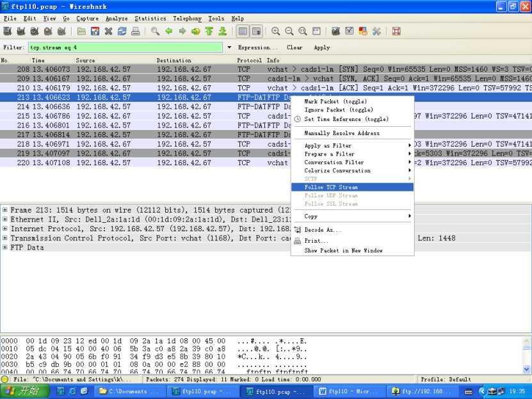Zoom out on packet text
532x399 pixels.
click(289, 31)
